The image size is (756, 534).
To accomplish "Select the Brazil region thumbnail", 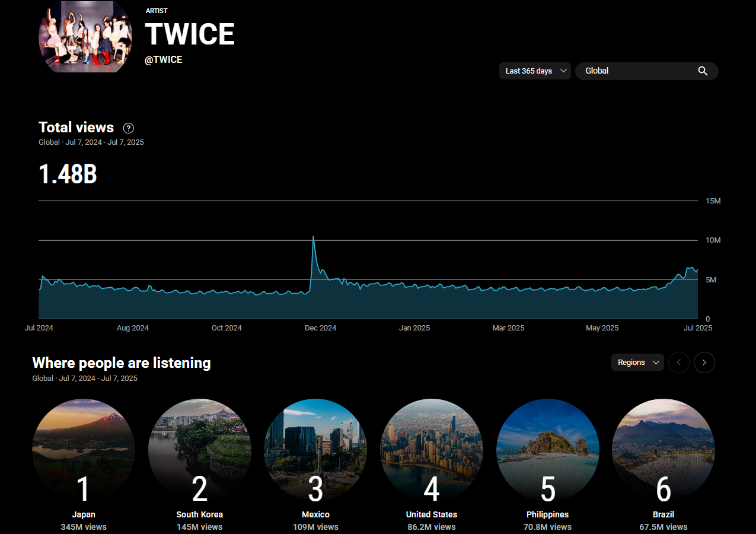I will point(664,450).
